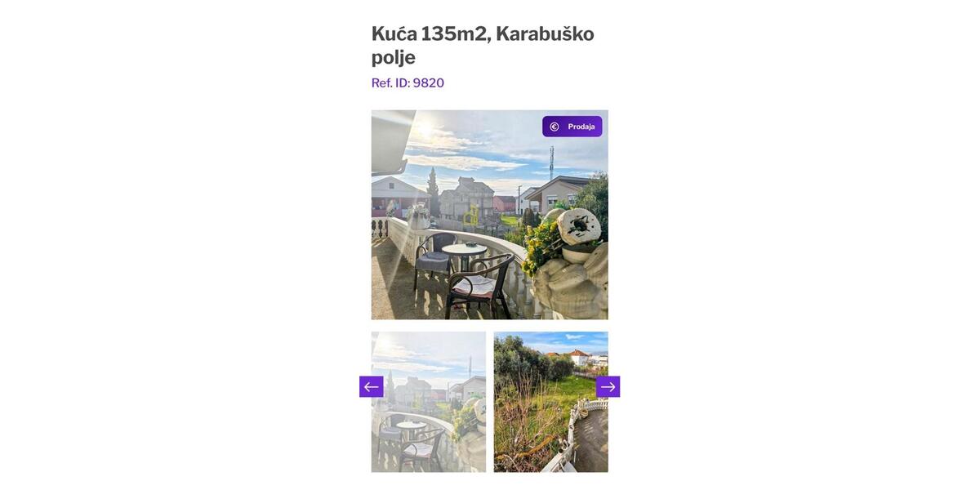The image size is (980, 490).
Task: Click the word polje in the heading
Action: (x=394, y=57)
